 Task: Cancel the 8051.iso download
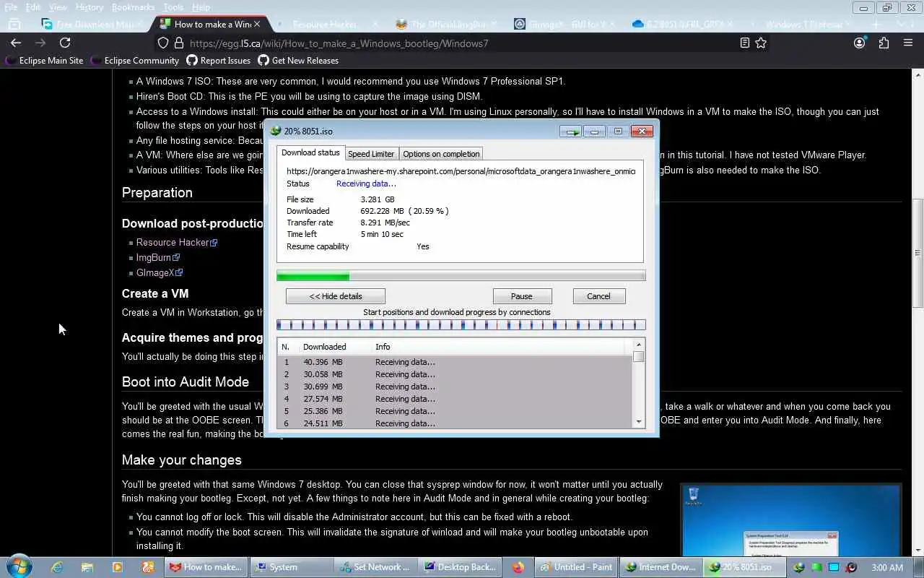click(598, 296)
